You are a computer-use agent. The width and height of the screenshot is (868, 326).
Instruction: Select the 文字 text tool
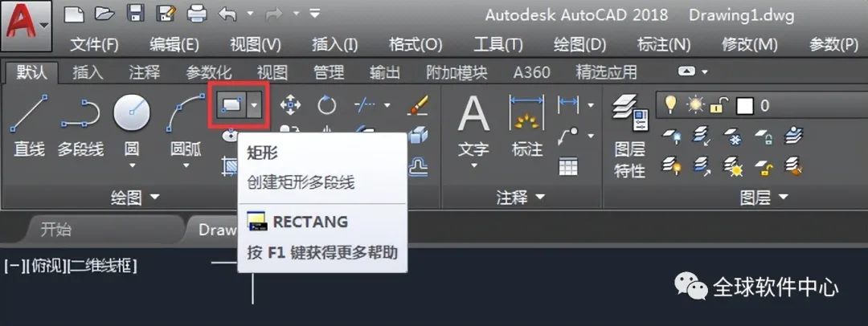click(x=474, y=124)
